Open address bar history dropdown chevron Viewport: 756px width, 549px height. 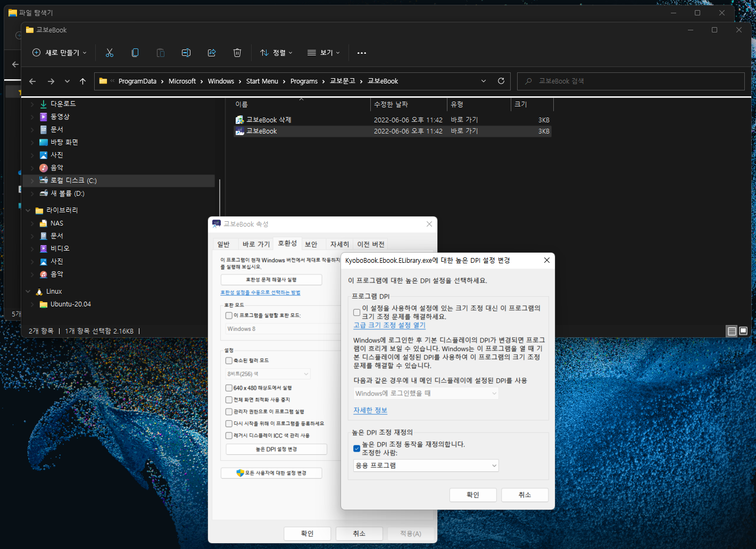(484, 81)
